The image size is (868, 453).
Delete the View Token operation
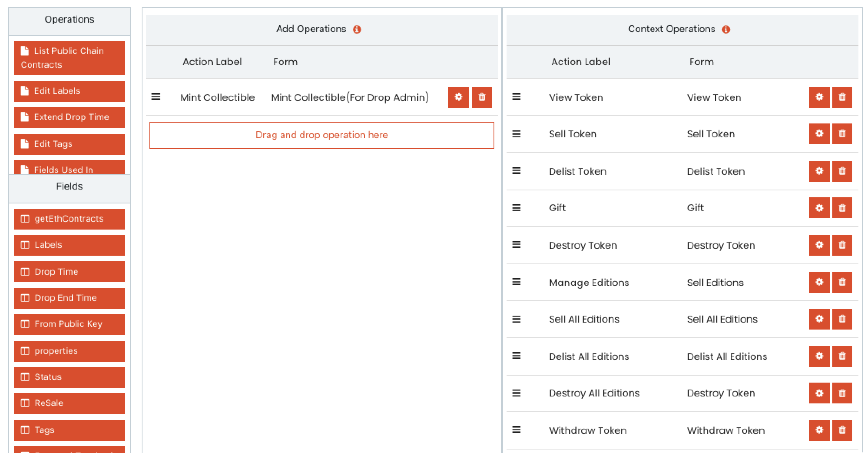[x=842, y=97]
